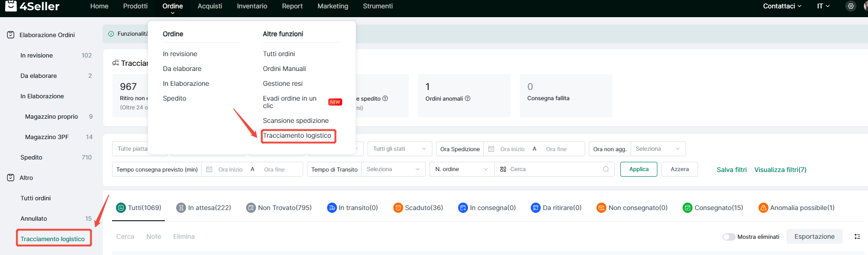
Task: Open the IT language selector
Action: click(823, 6)
